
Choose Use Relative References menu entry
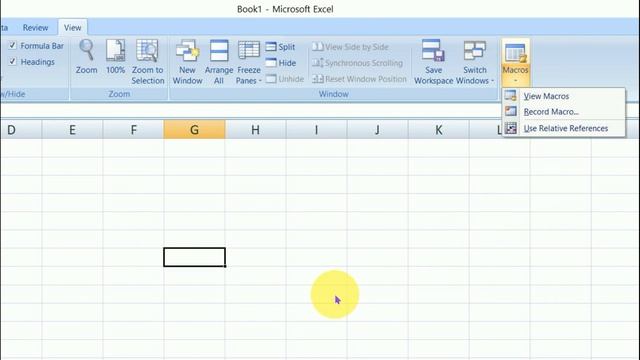pos(563,128)
